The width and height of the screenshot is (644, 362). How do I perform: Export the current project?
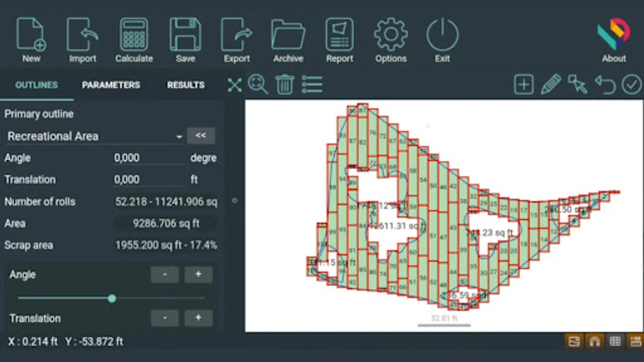pyautogui.click(x=237, y=38)
